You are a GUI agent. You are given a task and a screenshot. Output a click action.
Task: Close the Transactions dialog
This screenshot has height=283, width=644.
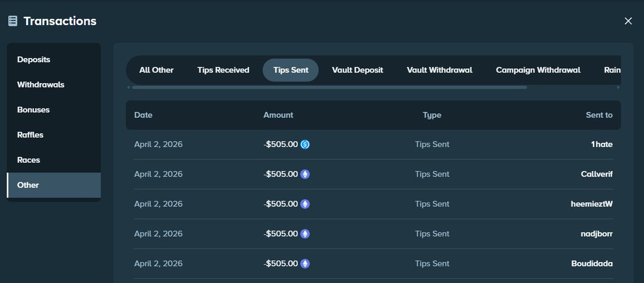tap(628, 21)
